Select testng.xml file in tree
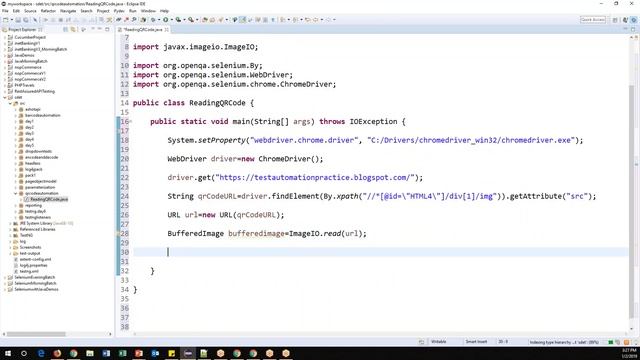The height and width of the screenshot is (360, 640). pyautogui.click(x=29, y=271)
